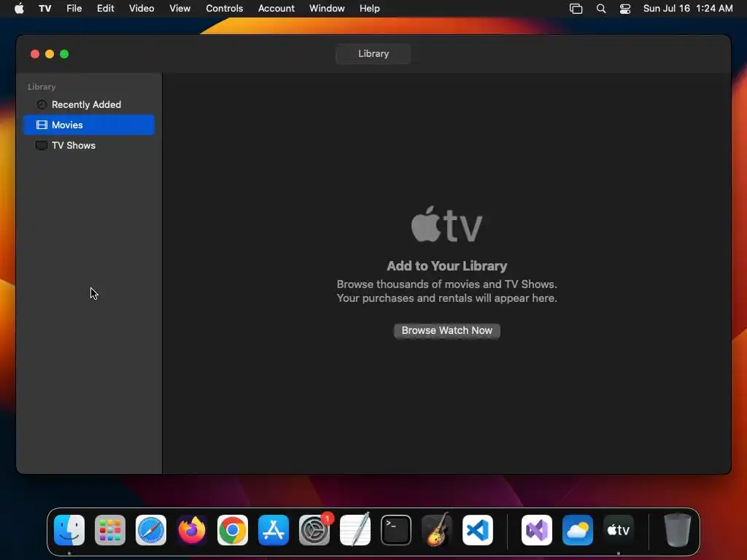The image size is (747, 560).
Task: Click the Movies film strip icon
Action: (42, 125)
